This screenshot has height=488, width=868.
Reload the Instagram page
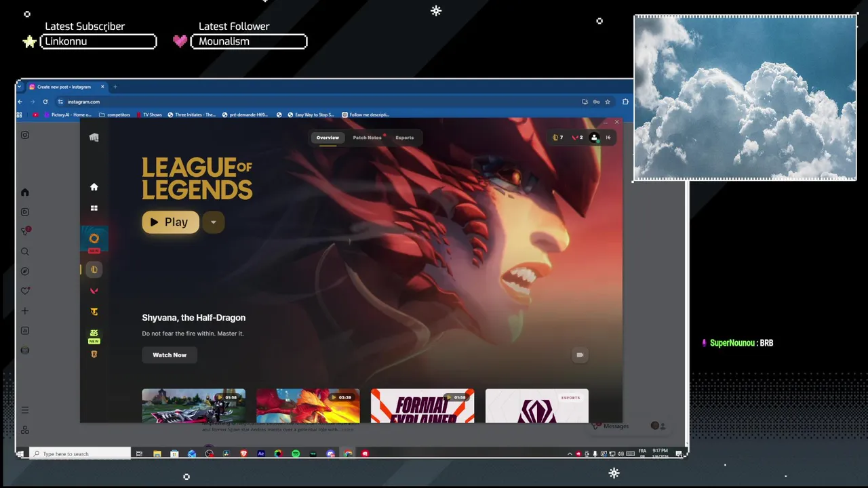(x=45, y=102)
